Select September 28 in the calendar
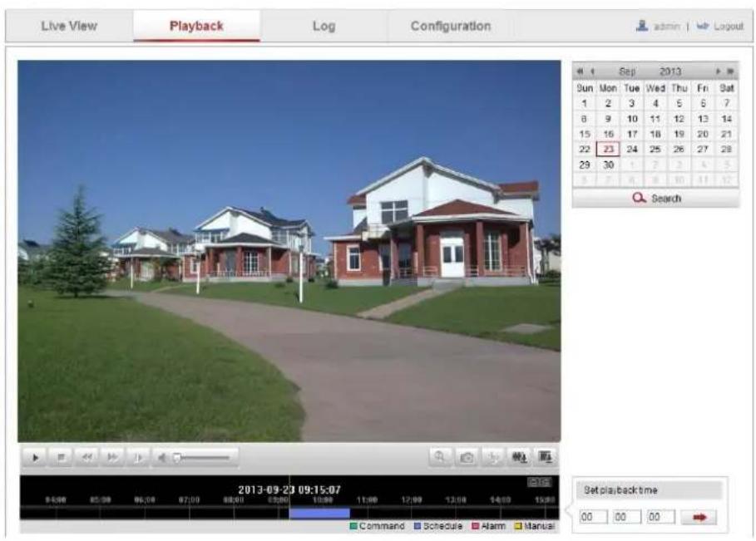The image size is (756, 541). point(727,150)
